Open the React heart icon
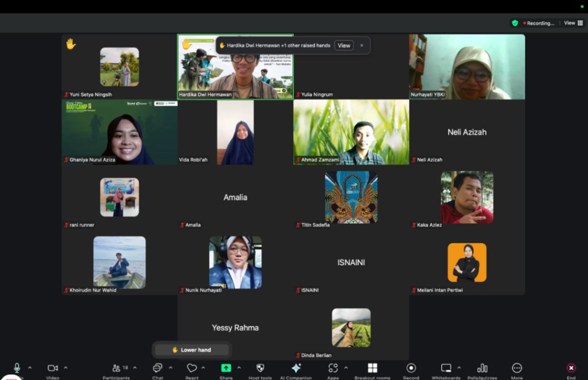This screenshot has width=588, height=380. pos(192,369)
